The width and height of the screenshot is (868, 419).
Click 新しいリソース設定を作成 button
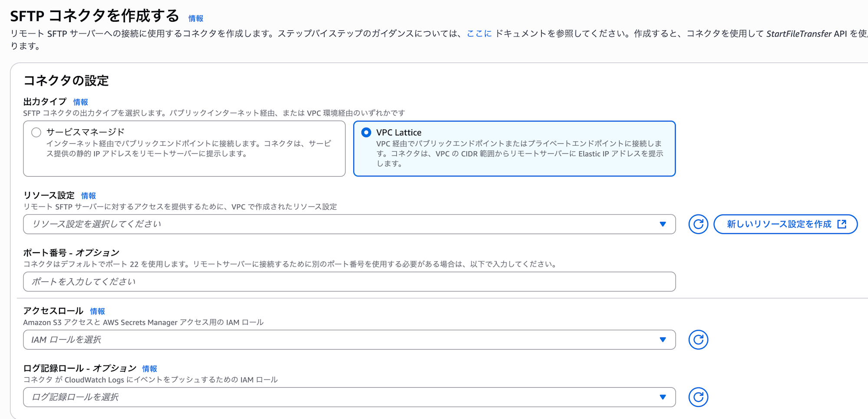779,224
